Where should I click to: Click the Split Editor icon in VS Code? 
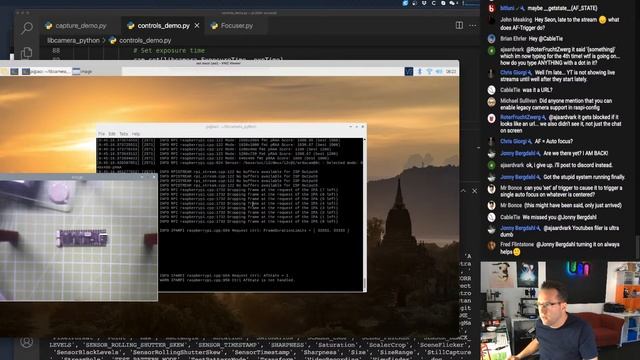459,25
